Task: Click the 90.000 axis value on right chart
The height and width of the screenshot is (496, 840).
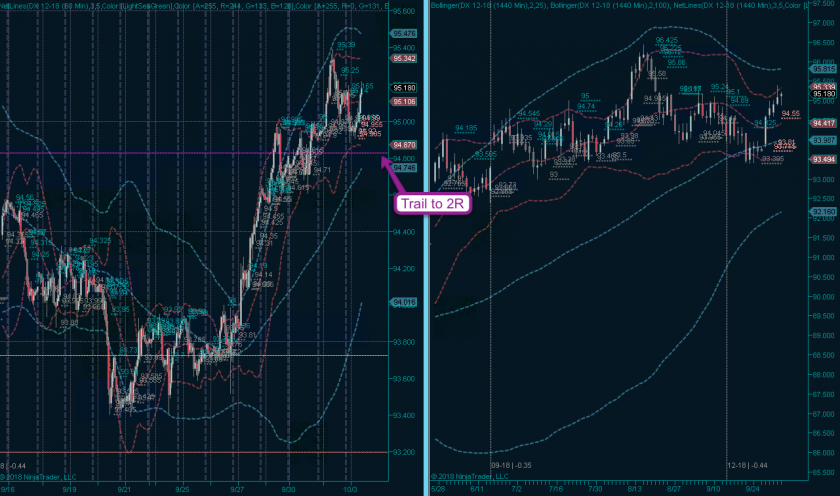Action: (823, 297)
